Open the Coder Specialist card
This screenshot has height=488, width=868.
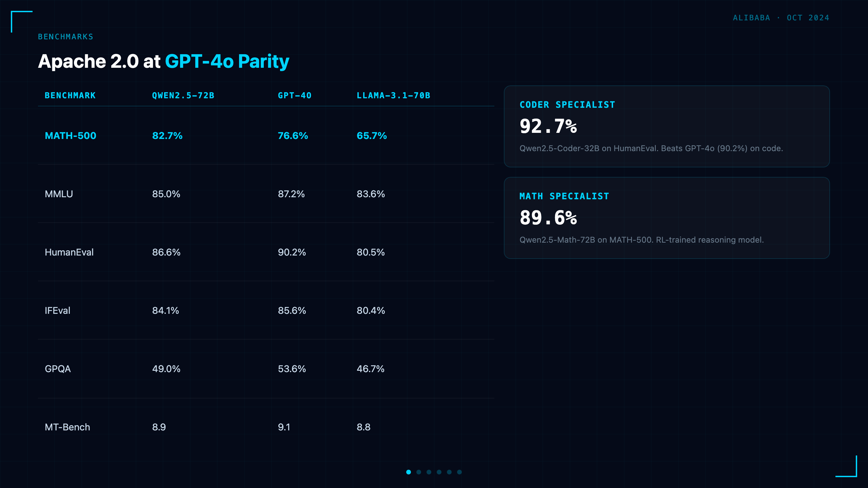coord(667,126)
